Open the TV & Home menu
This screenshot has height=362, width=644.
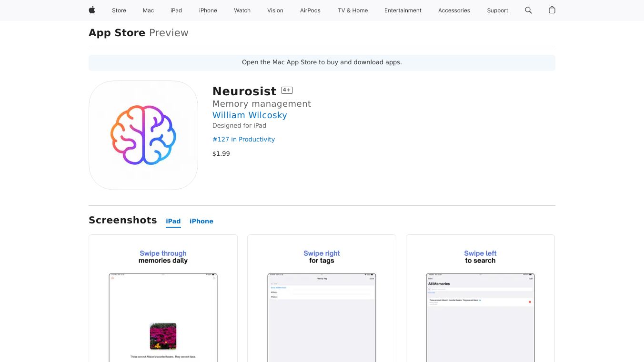pos(353,10)
